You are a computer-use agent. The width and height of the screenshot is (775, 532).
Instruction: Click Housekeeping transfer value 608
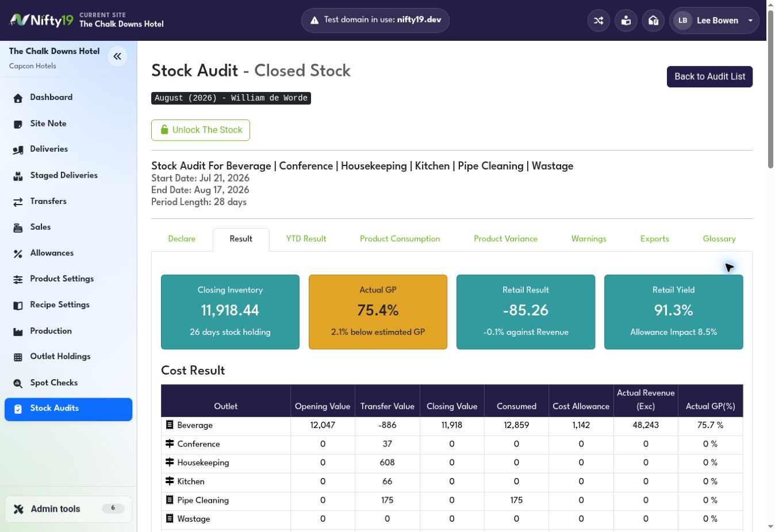click(387, 462)
